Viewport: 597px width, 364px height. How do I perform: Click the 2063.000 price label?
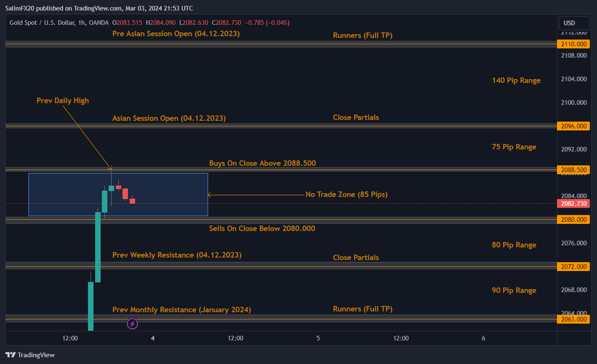coord(573,319)
